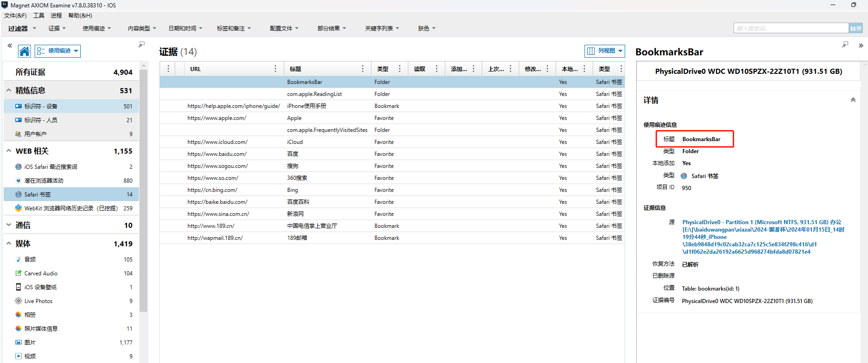The image size is (868, 363).
Task: Collapse the 精炼信息 group
Action: [x=9, y=90]
